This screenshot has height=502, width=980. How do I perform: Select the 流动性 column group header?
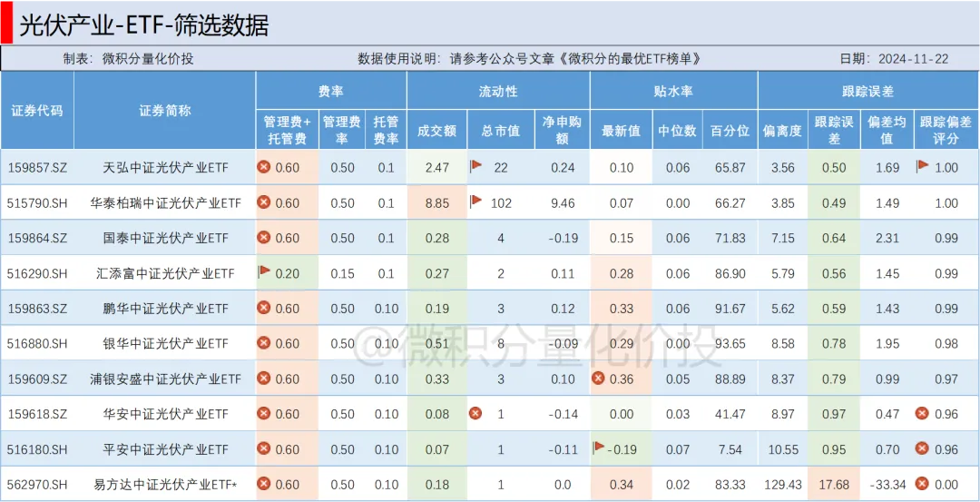(498, 92)
